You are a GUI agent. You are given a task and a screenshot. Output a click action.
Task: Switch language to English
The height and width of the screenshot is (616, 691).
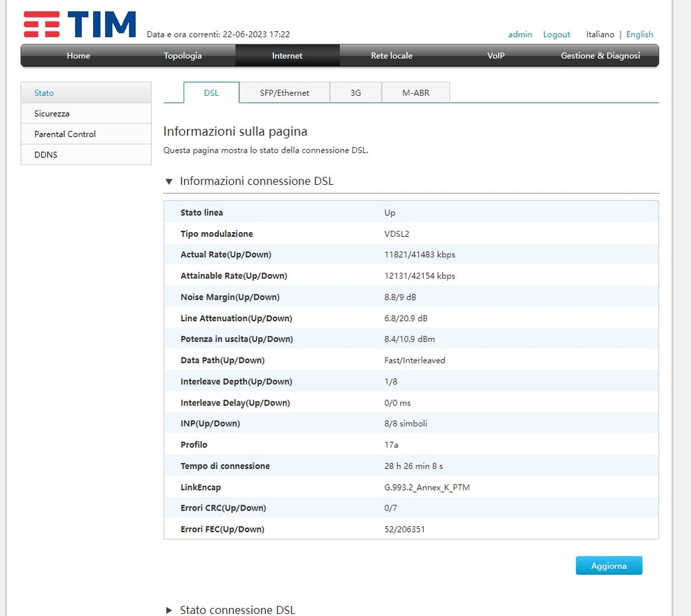coord(640,34)
